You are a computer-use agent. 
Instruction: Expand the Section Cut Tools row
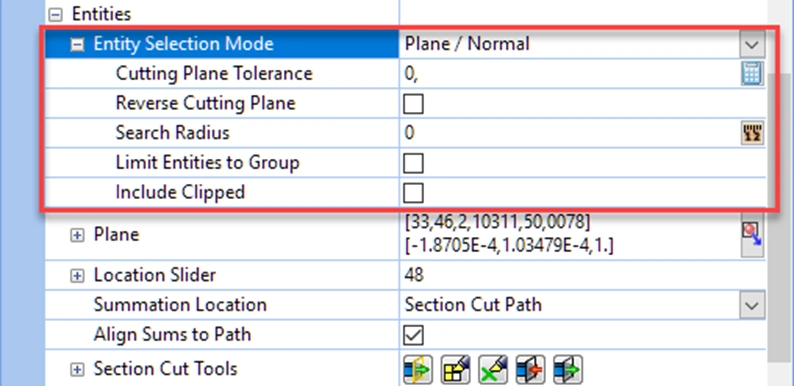point(77,370)
